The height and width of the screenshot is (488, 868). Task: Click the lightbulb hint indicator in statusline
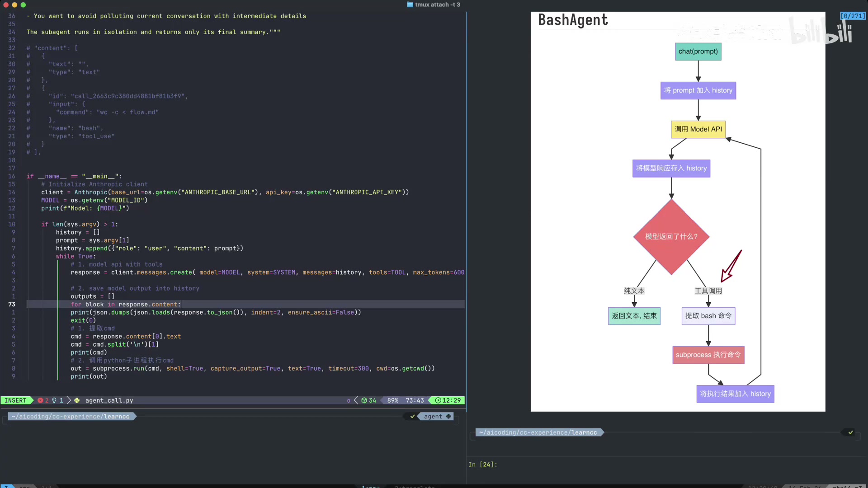[54, 401]
